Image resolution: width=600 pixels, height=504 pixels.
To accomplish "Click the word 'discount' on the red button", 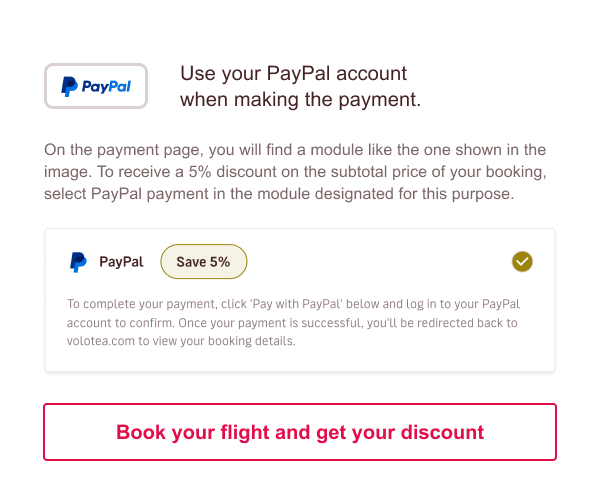I will (x=440, y=432).
